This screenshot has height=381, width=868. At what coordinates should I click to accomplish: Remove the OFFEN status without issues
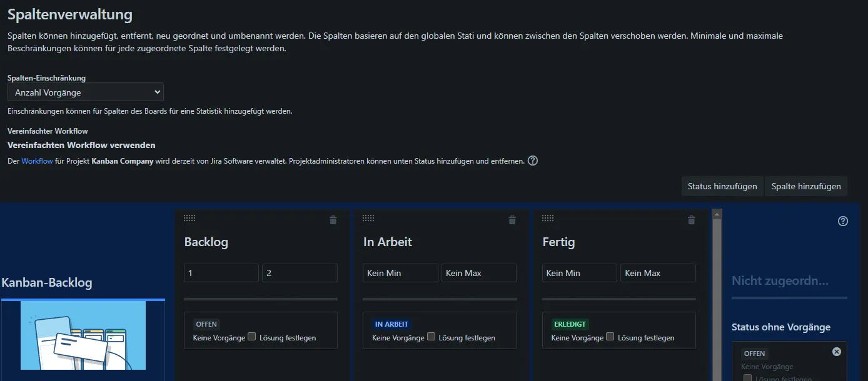837,352
